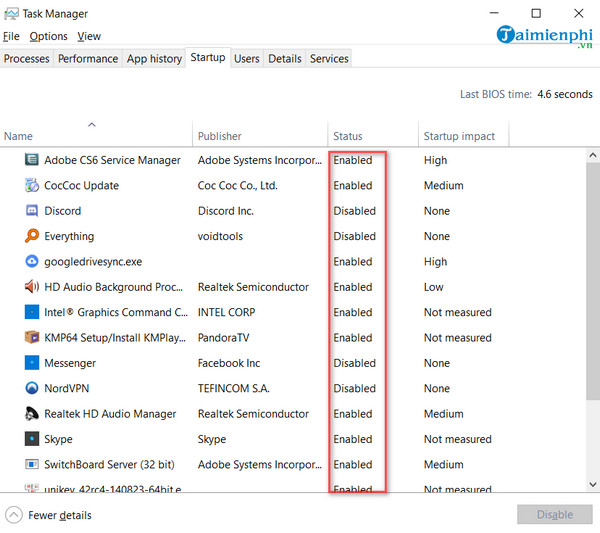This screenshot has width=600, height=533.
Task: Select HD Audio Background Proc... name
Action: tap(113, 287)
